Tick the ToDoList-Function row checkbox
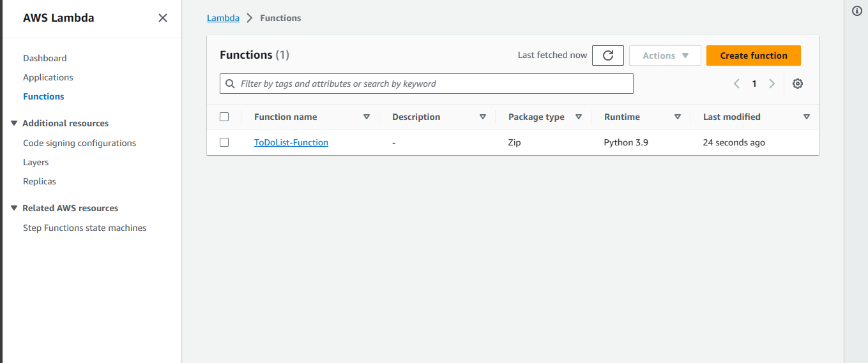 click(224, 142)
